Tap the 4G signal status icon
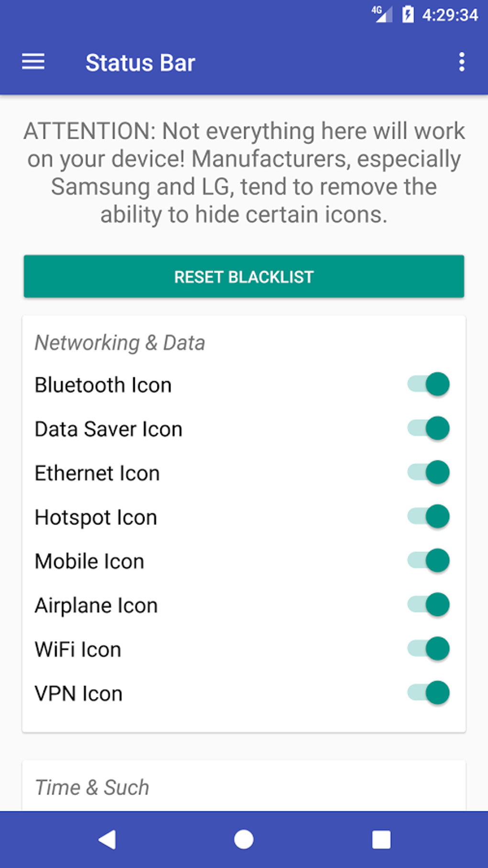 382,14
